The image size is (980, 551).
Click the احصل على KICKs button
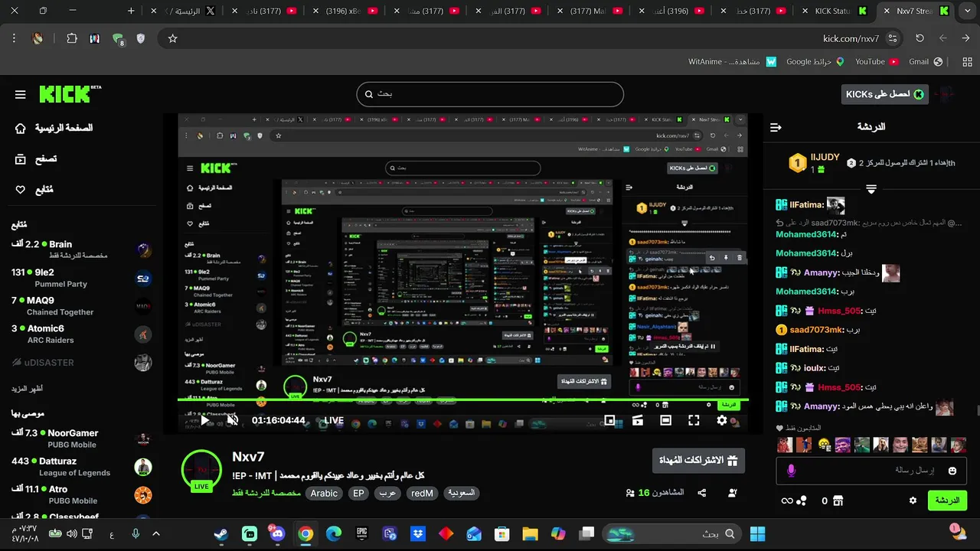[x=884, y=94]
